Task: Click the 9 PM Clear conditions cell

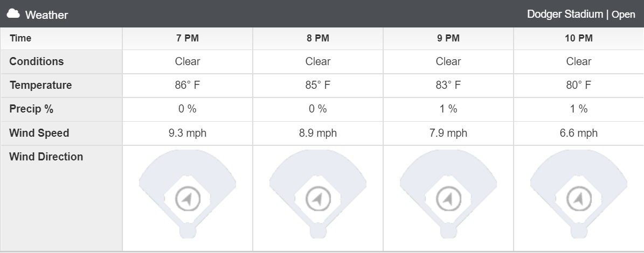Action: pos(448,61)
